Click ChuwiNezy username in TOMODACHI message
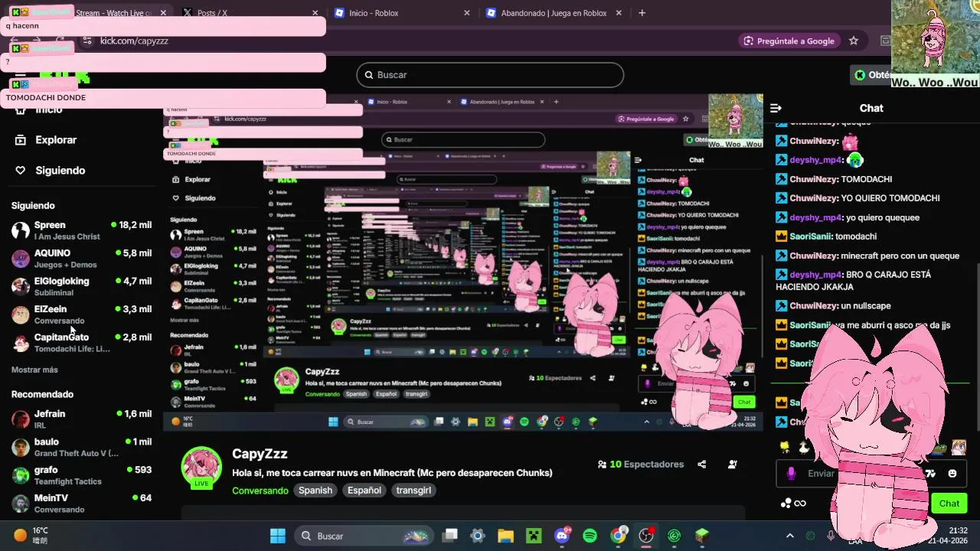Screen dimensions: 980x551 (814, 179)
